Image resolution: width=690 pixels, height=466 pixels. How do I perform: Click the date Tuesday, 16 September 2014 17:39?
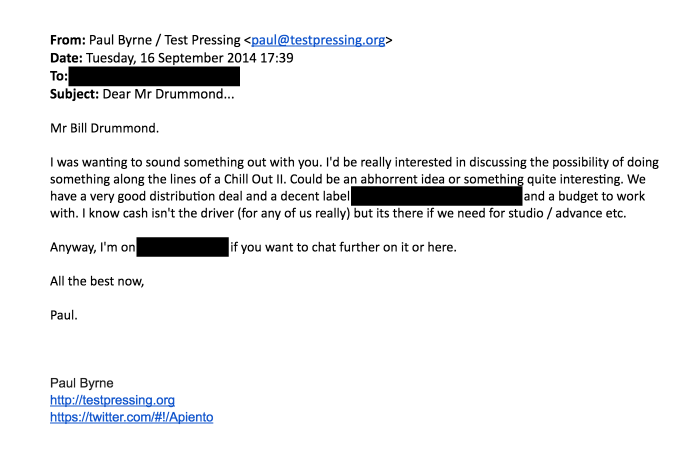click(190, 58)
